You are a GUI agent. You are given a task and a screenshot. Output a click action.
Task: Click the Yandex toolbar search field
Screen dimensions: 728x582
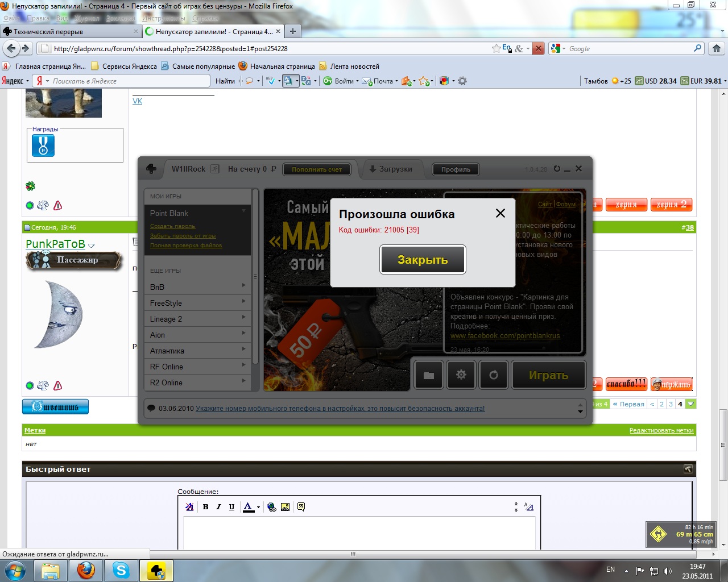tap(121, 81)
